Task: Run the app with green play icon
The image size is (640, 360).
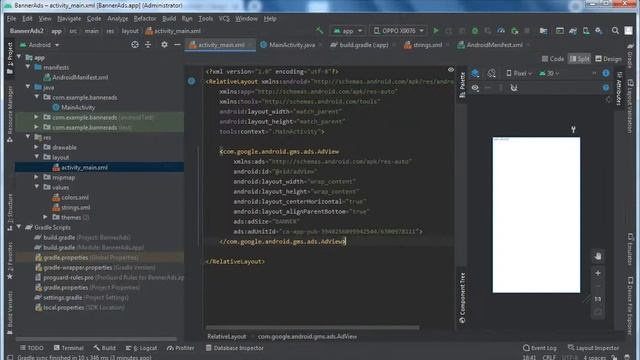Action: (x=436, y=31)
